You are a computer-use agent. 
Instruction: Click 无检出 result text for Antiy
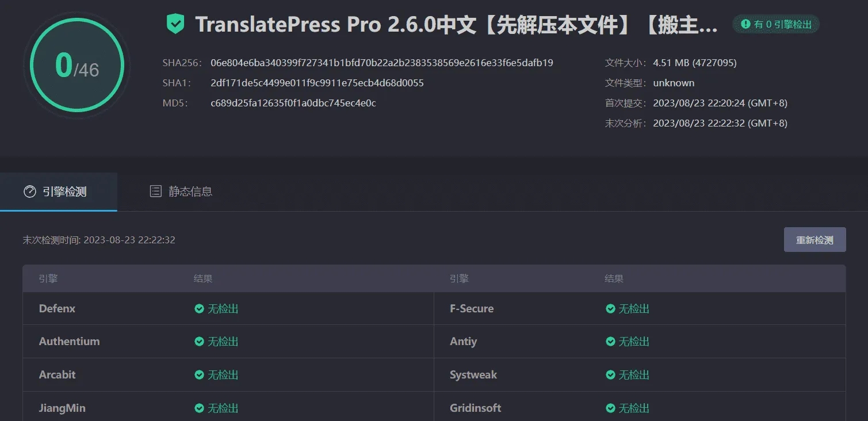pyautogui.click(x=634, y=342)
